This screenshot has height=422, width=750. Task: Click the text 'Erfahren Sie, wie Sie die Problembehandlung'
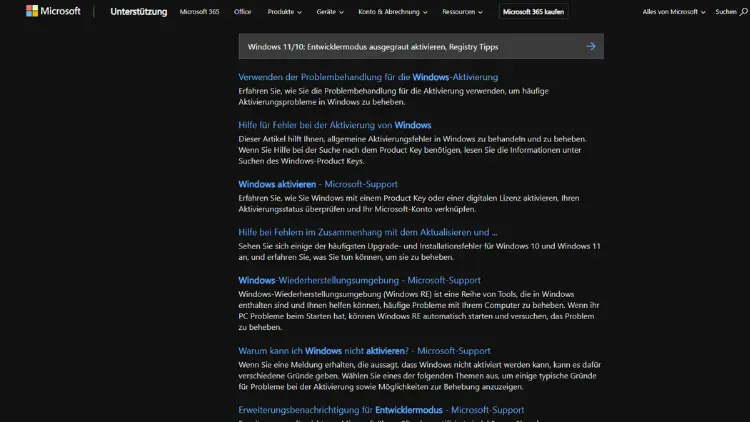coord(393,96)
